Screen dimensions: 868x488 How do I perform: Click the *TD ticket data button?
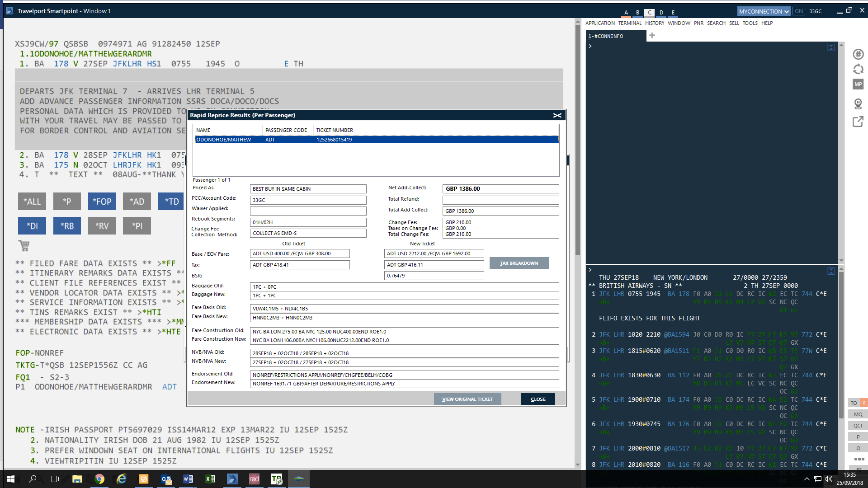171,202
